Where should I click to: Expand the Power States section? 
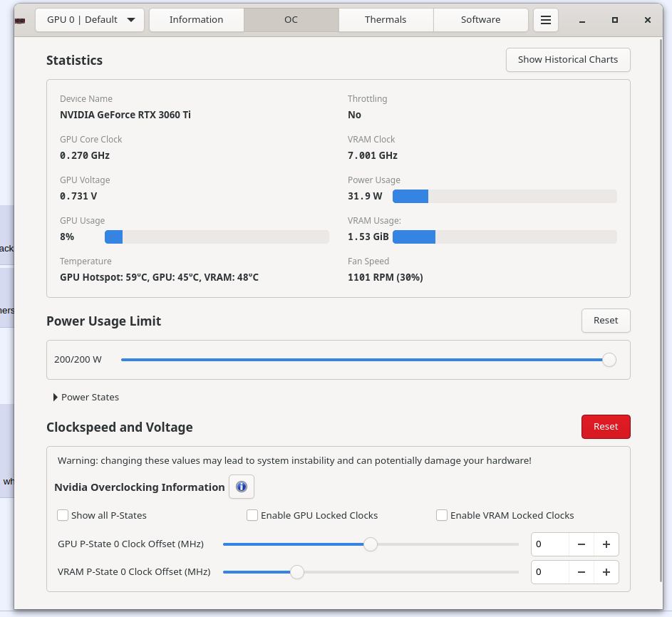pos(86,397)
